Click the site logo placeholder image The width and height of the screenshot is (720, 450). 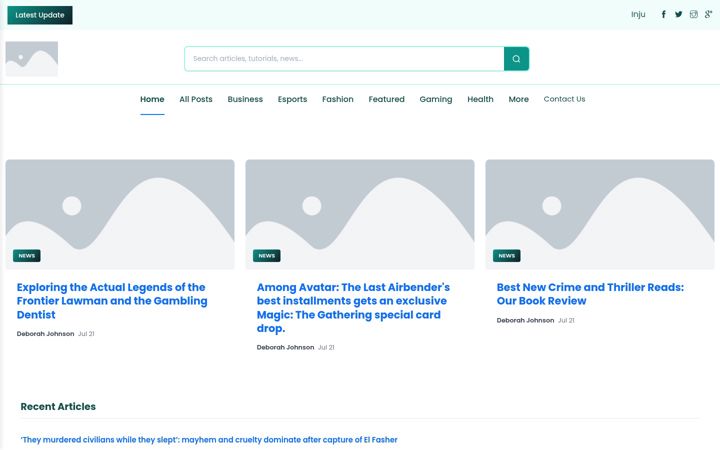click(32, 59)
